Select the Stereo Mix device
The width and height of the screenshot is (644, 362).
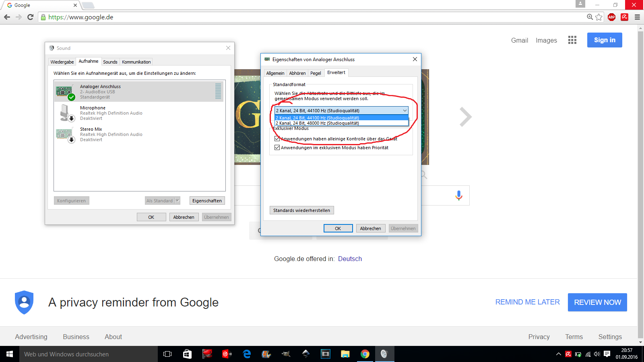139,134
